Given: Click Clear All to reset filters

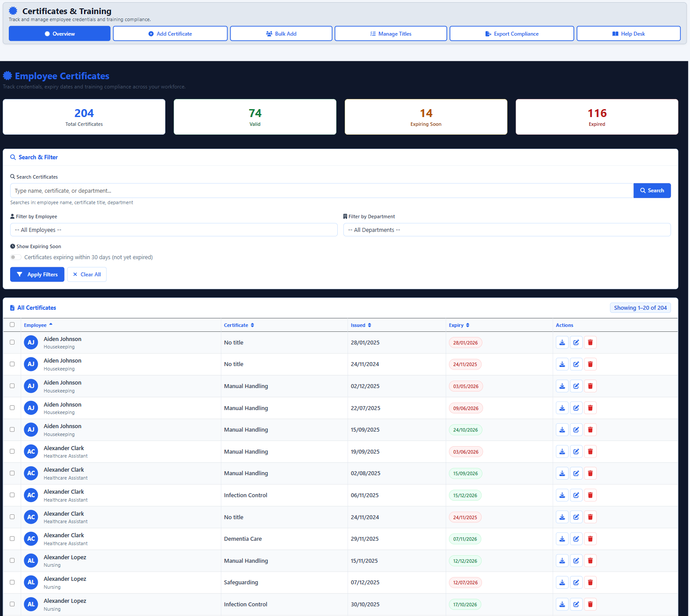Looking at the screenshot, I should point(87,274).
